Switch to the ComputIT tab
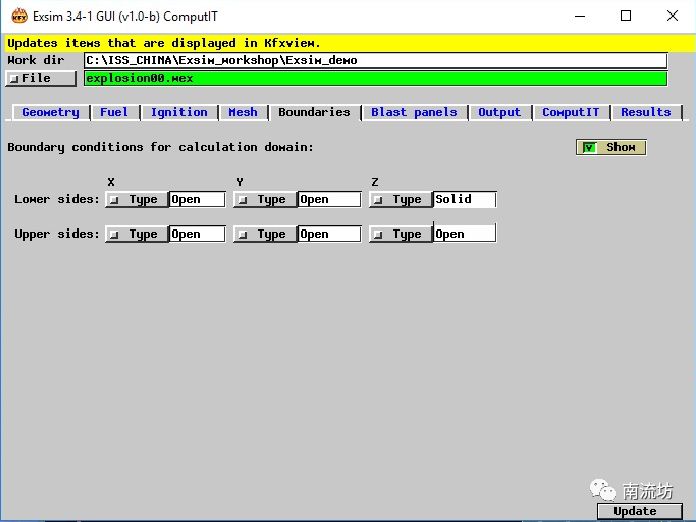The width and height of the screenshot is (696, 522). (x=570, y=112)
